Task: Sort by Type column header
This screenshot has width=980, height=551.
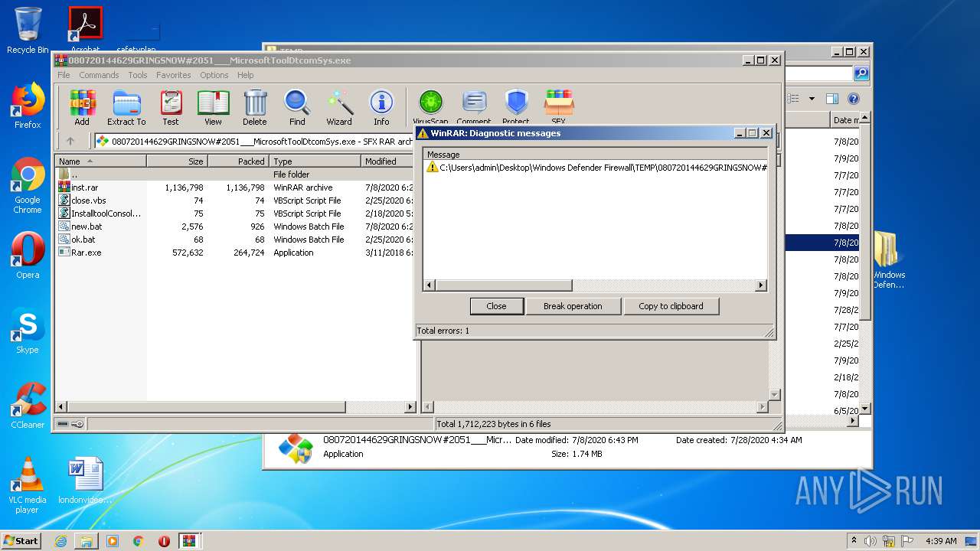Action: tap(315, 161)
